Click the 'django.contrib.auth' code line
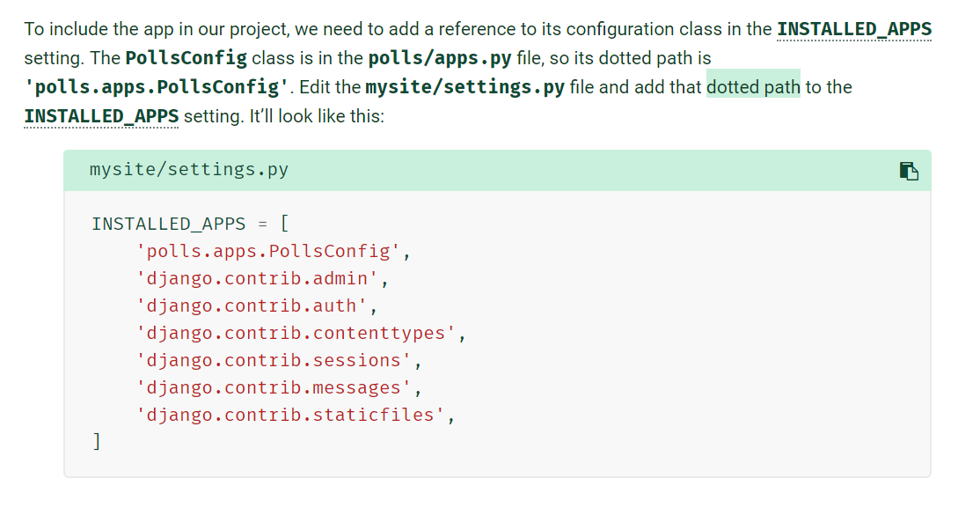This screenshot has width=980, height=508. point(257,306)
